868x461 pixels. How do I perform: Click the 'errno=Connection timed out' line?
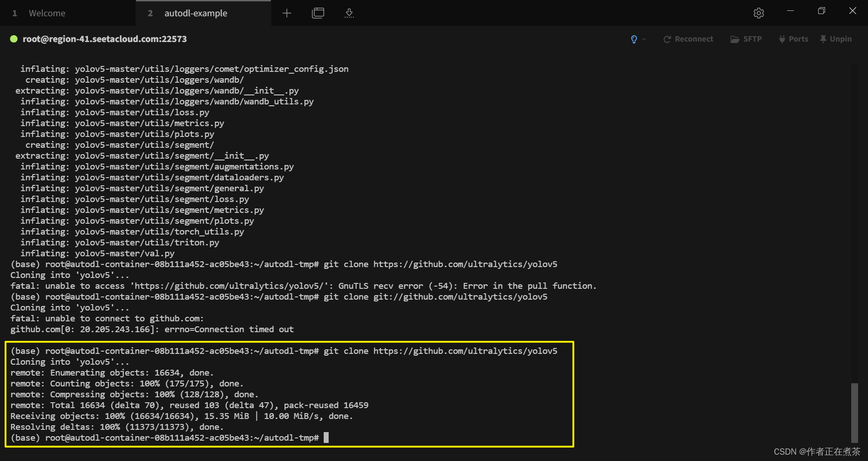[x=152, y=329]
